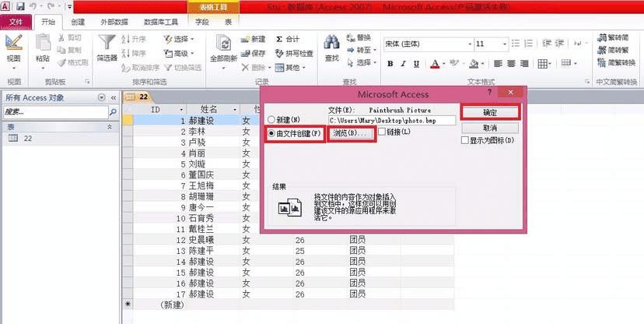Open the 文件 tab

(16, 21)
